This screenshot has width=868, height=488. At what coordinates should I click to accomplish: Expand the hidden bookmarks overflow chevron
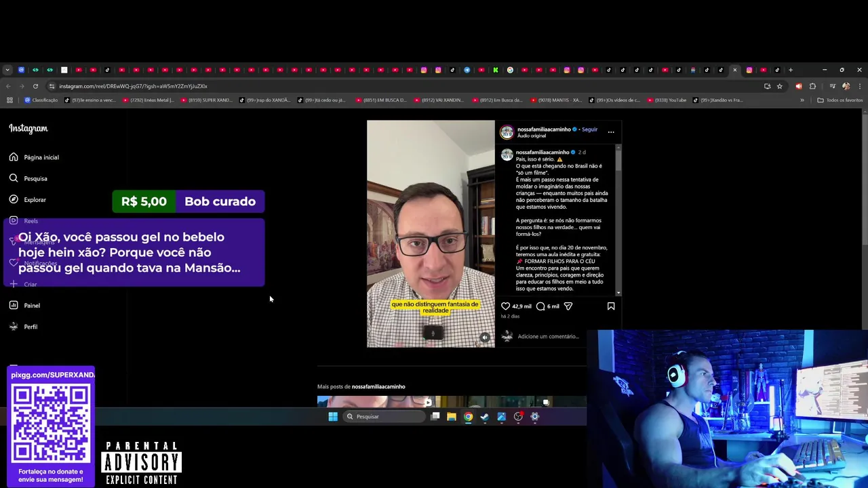[x=802, y=100]
